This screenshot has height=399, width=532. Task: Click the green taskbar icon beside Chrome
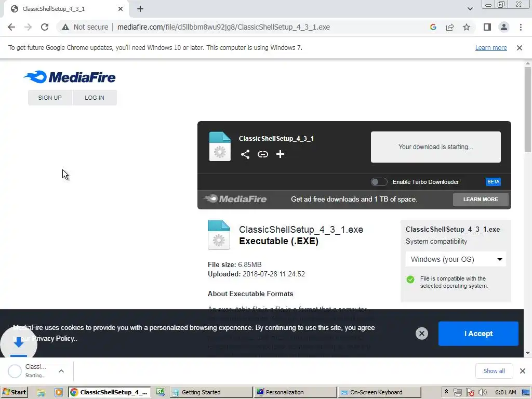(160, 392)
